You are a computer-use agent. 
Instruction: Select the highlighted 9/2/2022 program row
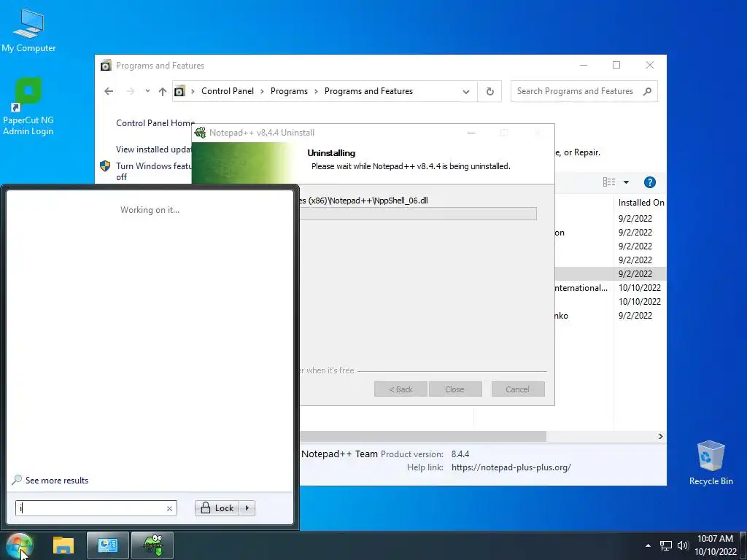(x=610, y=274)
